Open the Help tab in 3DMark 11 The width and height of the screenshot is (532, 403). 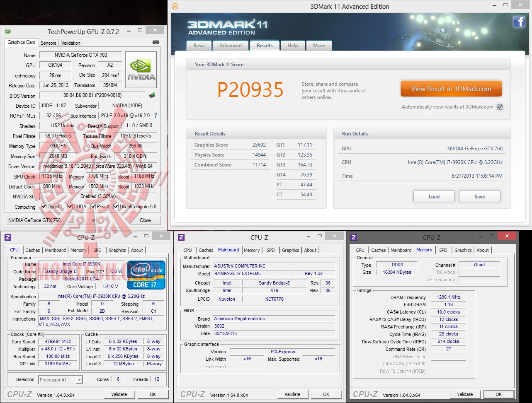[293, 46]
